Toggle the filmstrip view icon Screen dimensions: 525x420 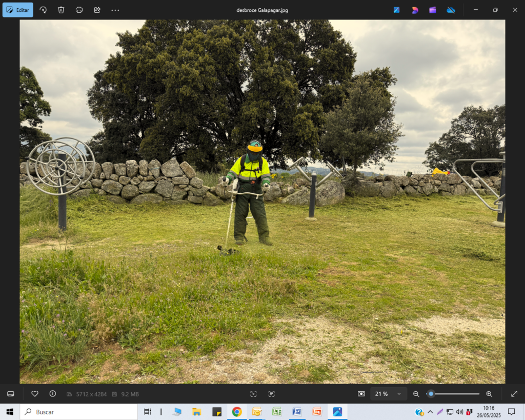click(11, 394)
